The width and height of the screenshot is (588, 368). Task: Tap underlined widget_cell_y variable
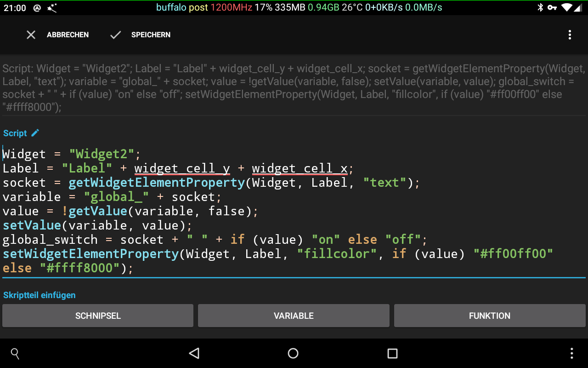coord(182,168)
